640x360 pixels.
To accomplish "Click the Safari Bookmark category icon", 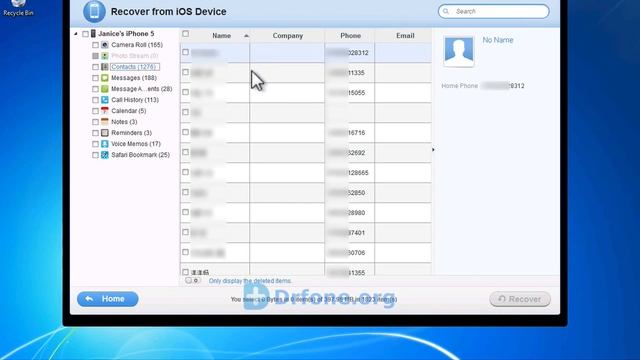I will coord(105,155).
